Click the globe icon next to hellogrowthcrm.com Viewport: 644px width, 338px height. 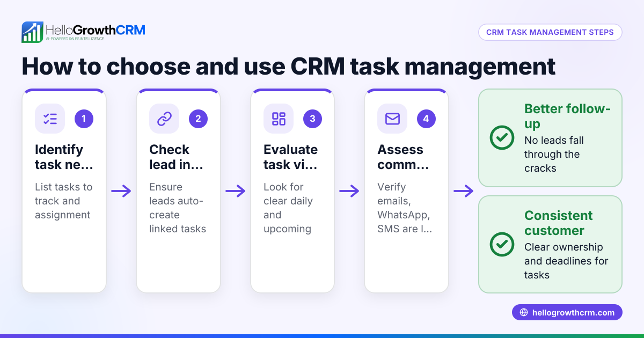[x=524, y=312]
